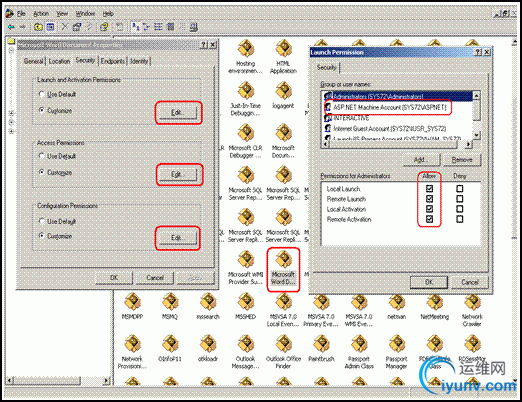The image size is (522, 402).
Task: Select the Microsoft WMI Provider Su... icon
Action: pyautogui.click(x=246, y=259)
